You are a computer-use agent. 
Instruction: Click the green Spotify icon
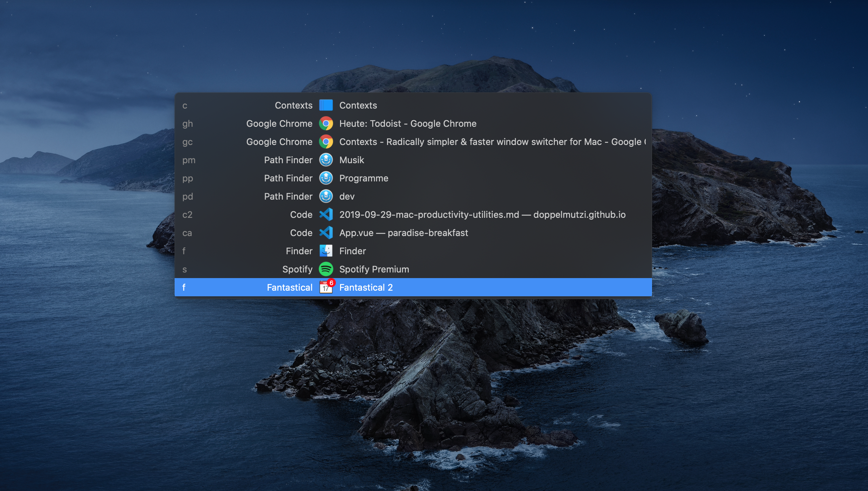point(326,269)
